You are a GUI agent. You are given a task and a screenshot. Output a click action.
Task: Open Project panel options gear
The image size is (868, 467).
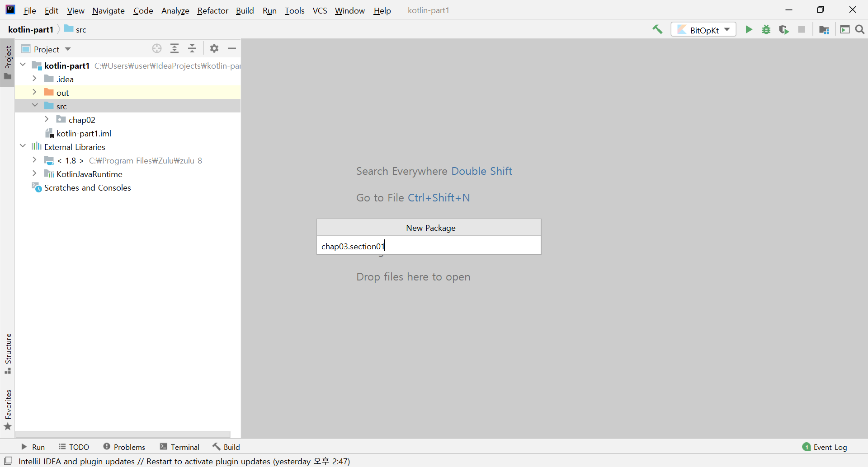(214, 48)
